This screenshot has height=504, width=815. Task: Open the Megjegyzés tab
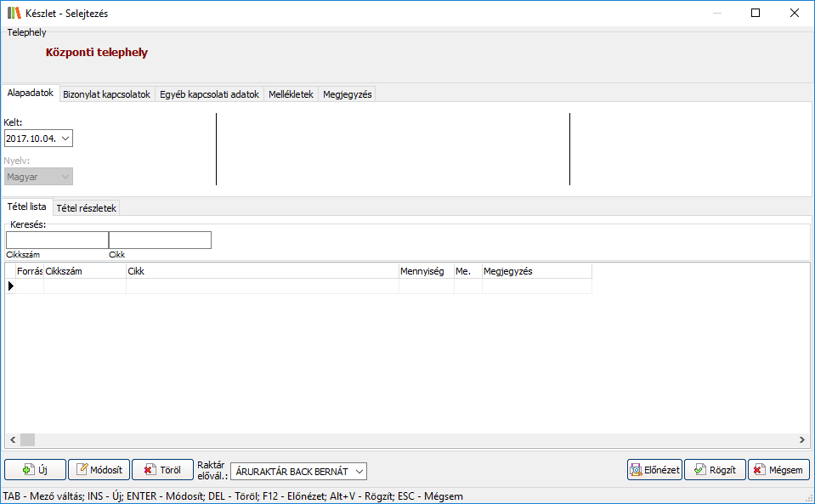point(347,94)
